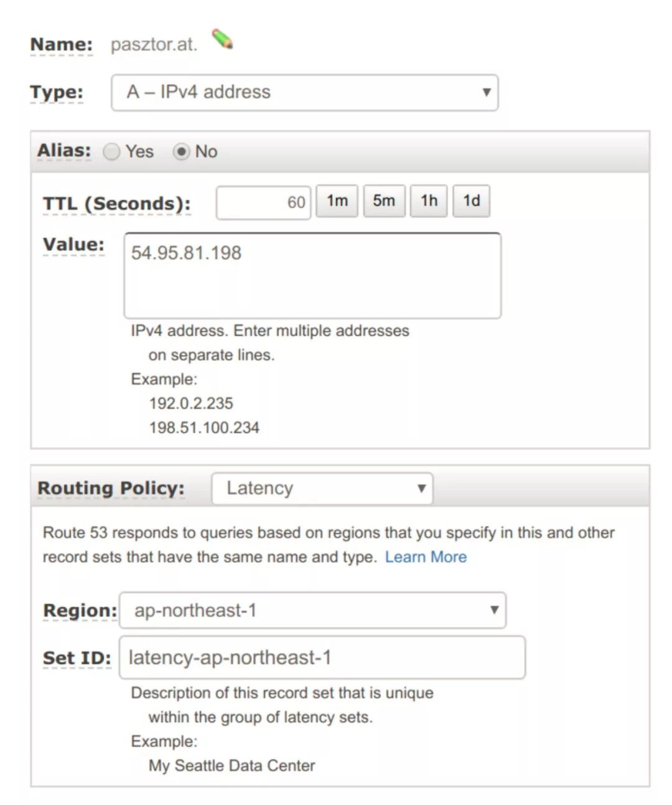Viewport: 672px width, 805px height.
Task: Click the Value text area with 54.95.81.198
Action: pos(312,276)
